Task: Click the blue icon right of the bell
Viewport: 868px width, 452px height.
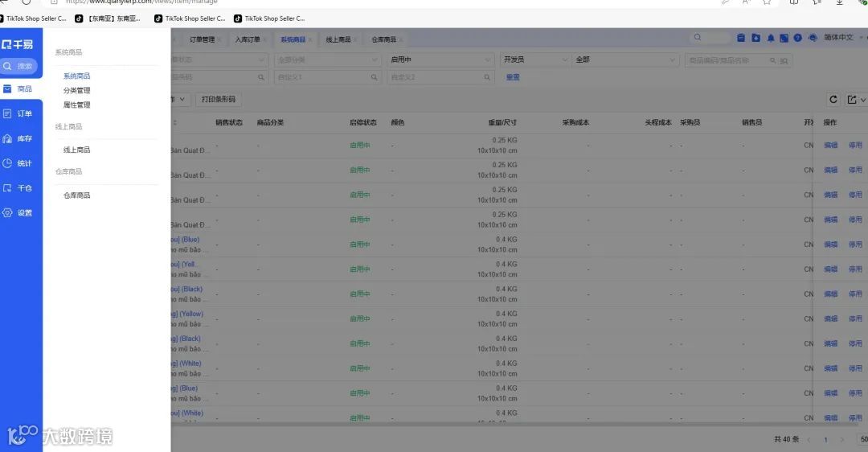Action: point(784,38)
